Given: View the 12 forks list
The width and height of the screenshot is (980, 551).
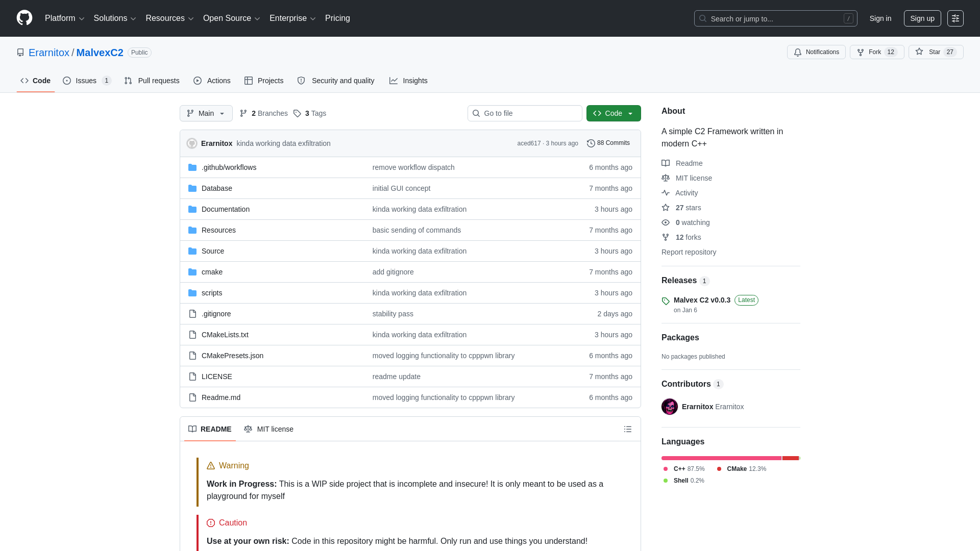Looking at the screenshot, I should tap(681, 237).
